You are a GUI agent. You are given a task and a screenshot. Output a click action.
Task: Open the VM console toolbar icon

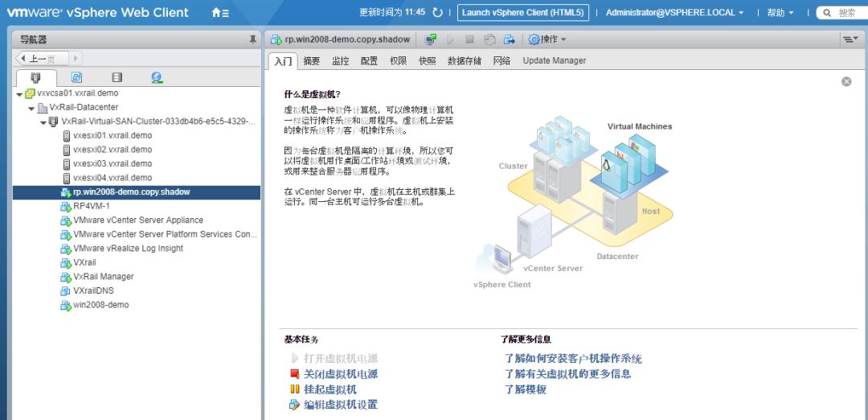(x=430, y=39)
